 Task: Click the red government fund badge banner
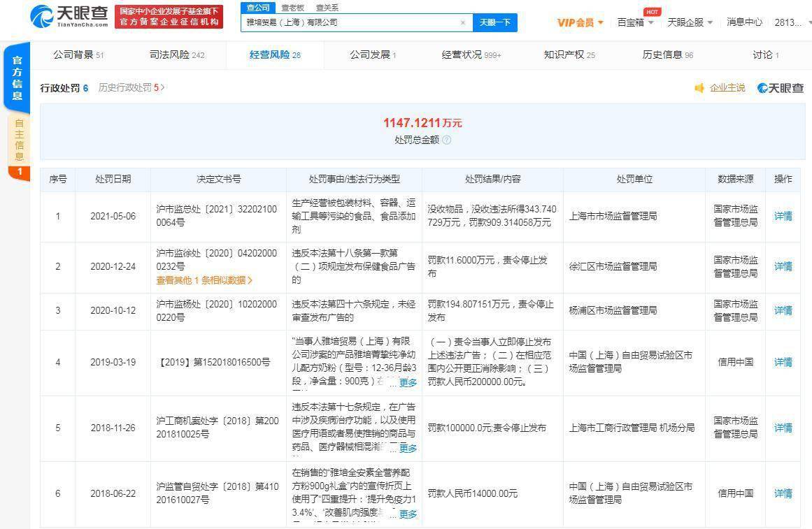(169, 17)
